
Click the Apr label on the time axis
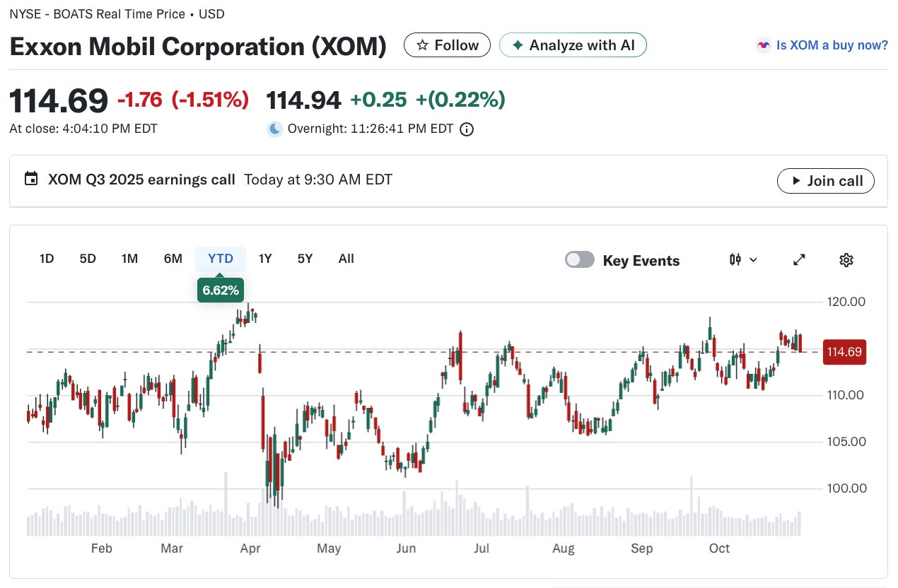coord(250,548)
